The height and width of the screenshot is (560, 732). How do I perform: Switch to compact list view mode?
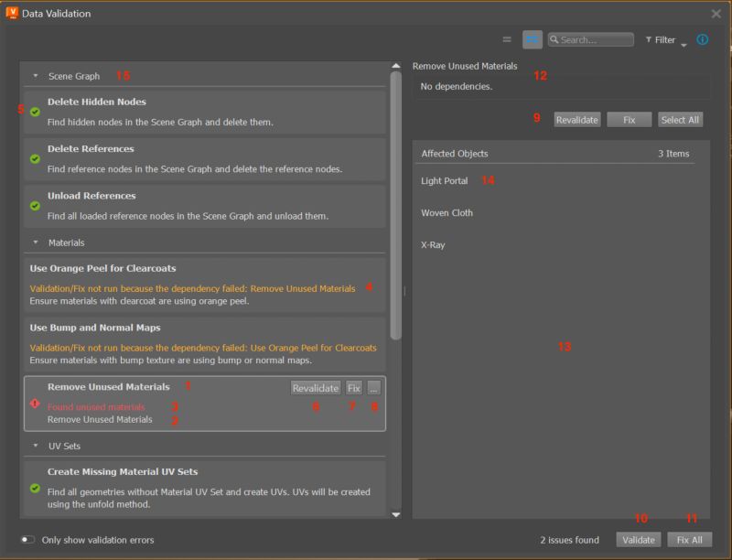(507, 38)
